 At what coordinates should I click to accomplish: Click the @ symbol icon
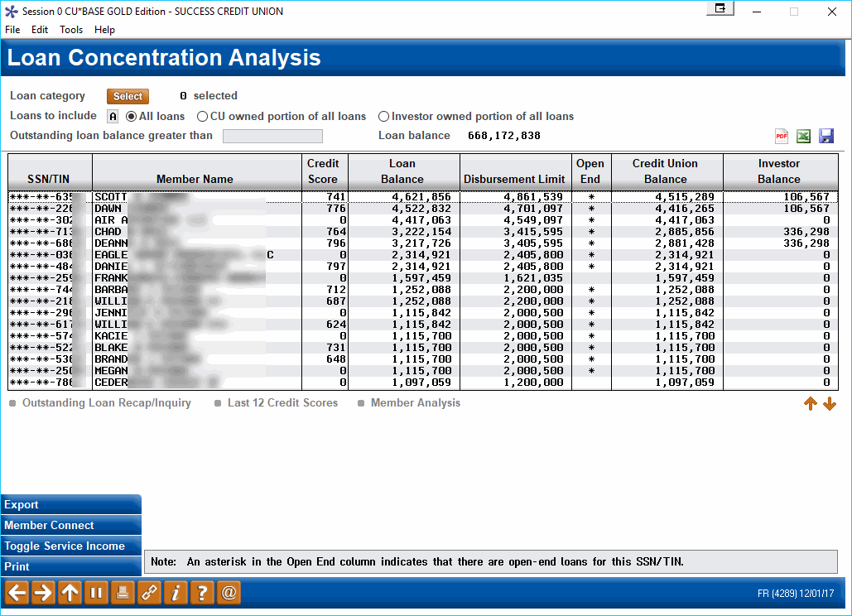click(x=229, y=593)
